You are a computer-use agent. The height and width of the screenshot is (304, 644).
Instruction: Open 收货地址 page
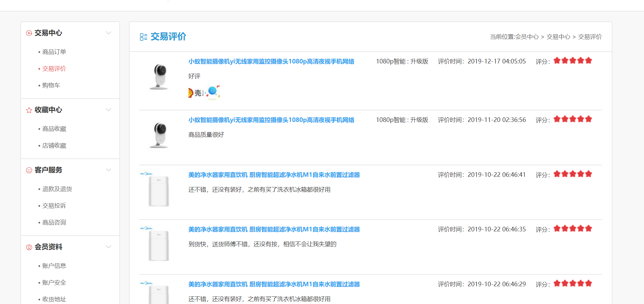[54, 299]
